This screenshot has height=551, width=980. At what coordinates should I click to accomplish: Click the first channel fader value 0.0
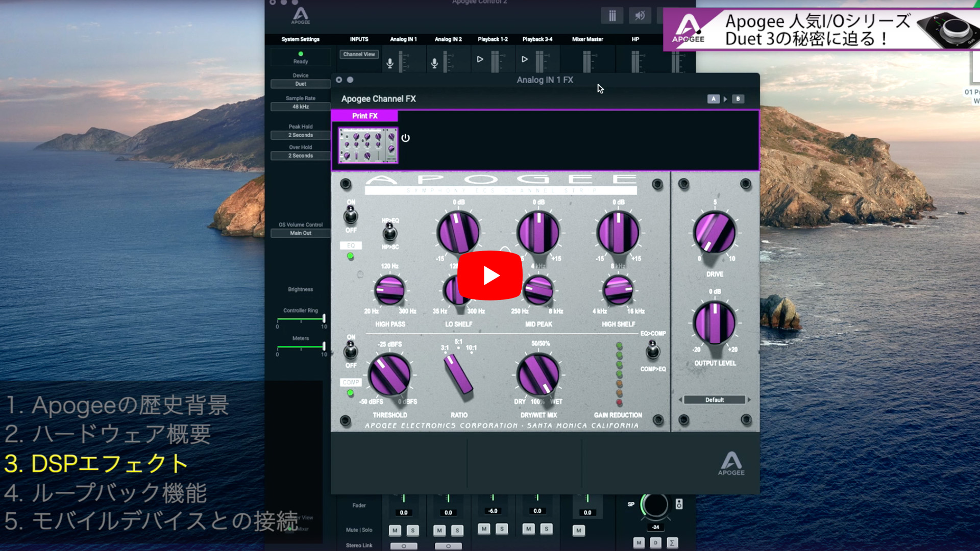[404, 512]
